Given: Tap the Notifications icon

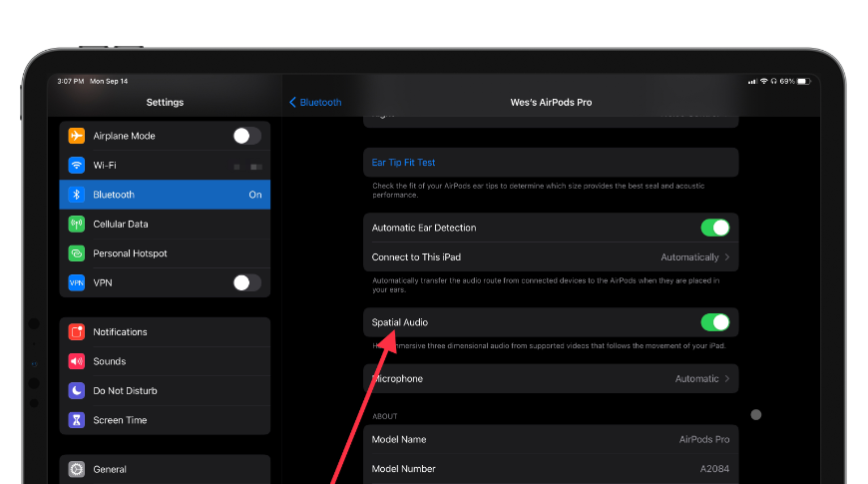Looking at the screenshot, I should (77, 332).
